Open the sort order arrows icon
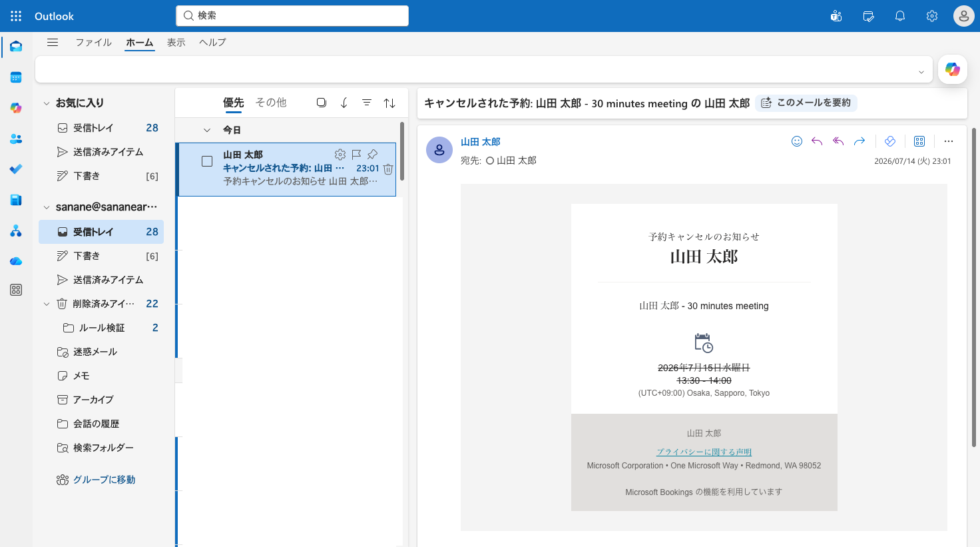Viewport: 980px width, 547px height. [389, 103]
